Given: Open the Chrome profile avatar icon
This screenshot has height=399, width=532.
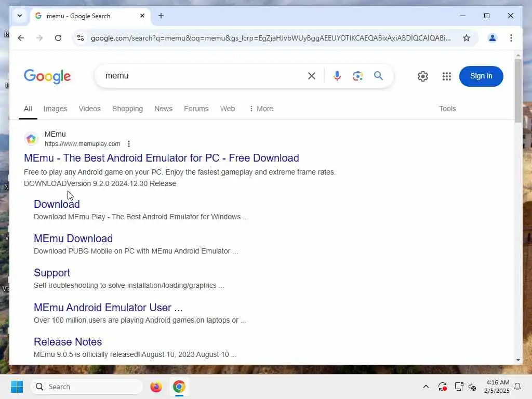Looking at the screenshot, I should [492, 37].
